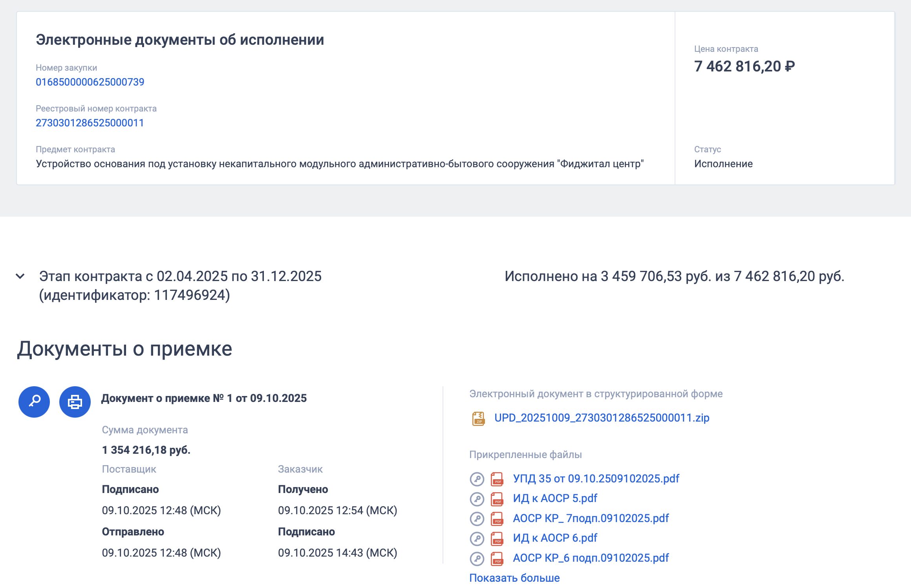This screenshot has height=588, width=911.
Task: Expand file list with Показать больше
Action: (x=514, y=578)
